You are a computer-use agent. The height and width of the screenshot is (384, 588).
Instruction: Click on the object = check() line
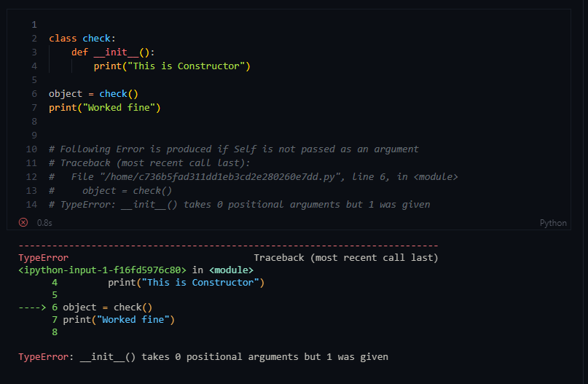point(93,94)
